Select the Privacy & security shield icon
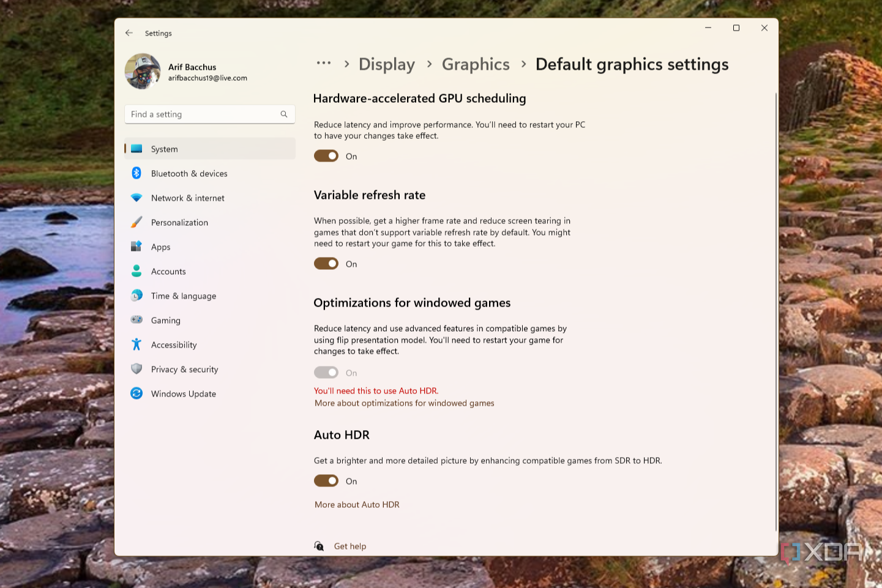882x588 pixels. 136,369
